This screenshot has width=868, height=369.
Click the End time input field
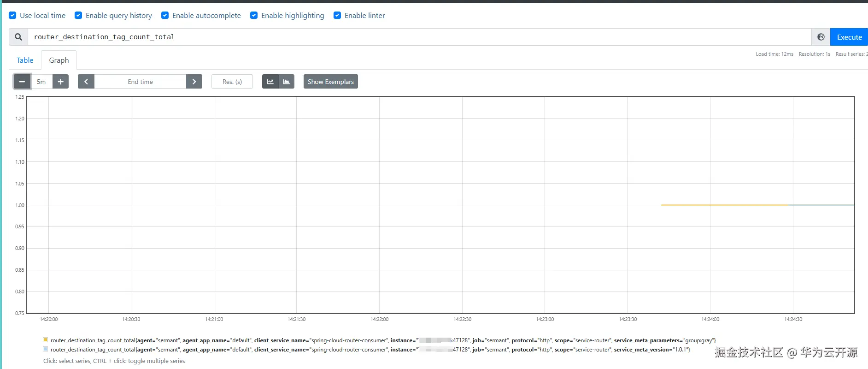(x=140, y=82)
